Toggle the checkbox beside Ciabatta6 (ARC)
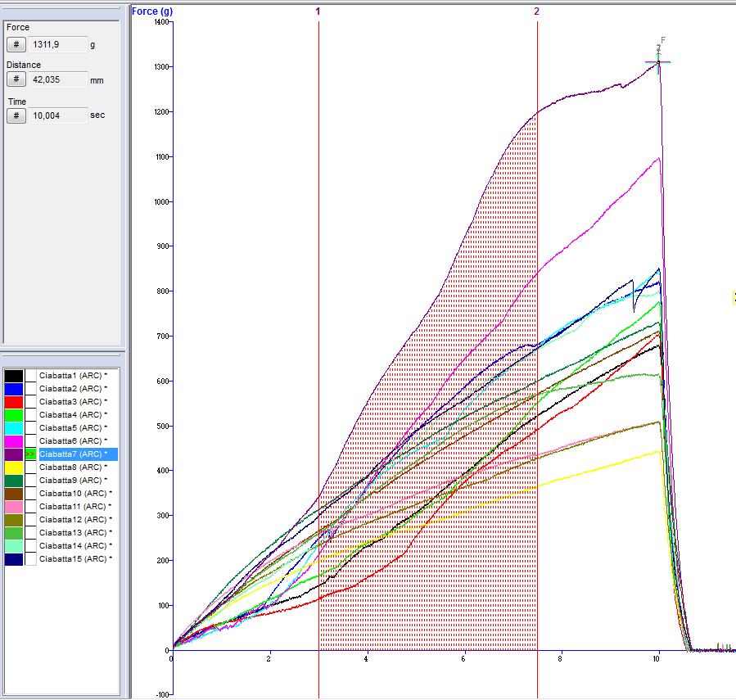The image size is (736, 700). tap(30, 441)
